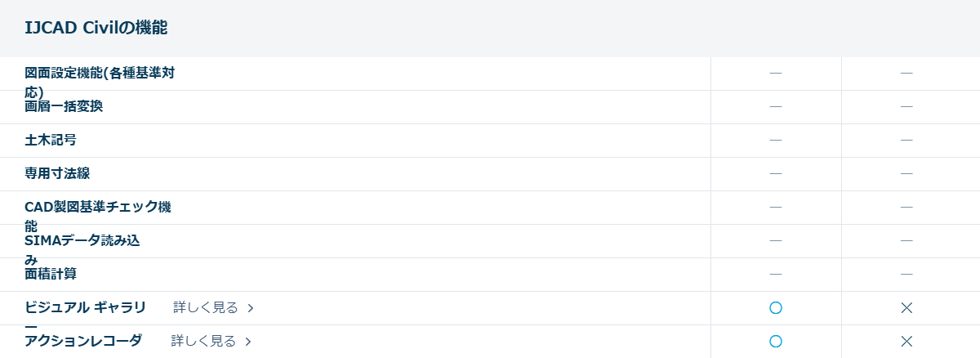980x358 pixels.
Task: Select the cross mark in アクションレコーダ row
Action: pos(906,342)
